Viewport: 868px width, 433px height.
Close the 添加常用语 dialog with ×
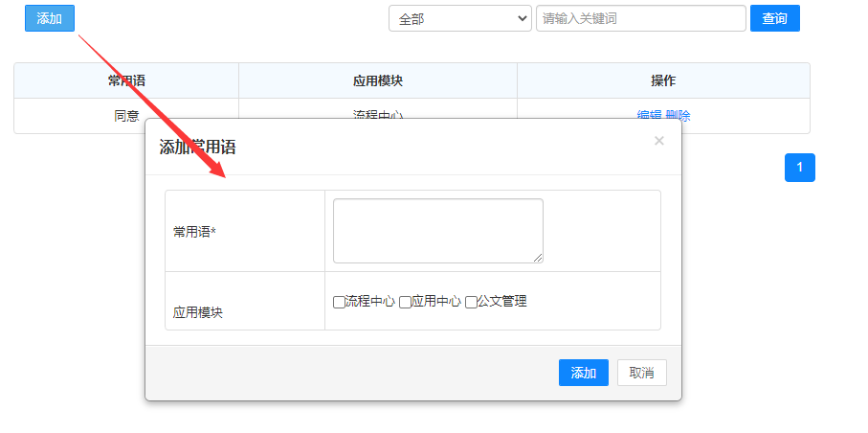[658, 141]
